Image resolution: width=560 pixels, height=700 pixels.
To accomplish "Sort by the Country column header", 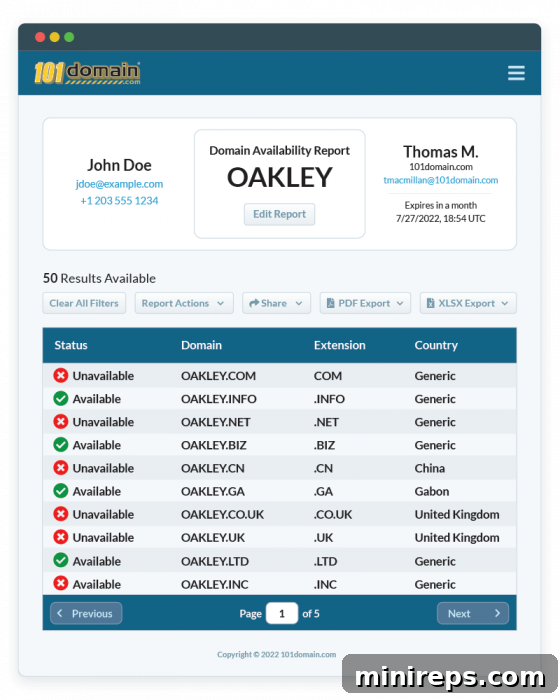I will pyautogui.click(x=436, y=345).
